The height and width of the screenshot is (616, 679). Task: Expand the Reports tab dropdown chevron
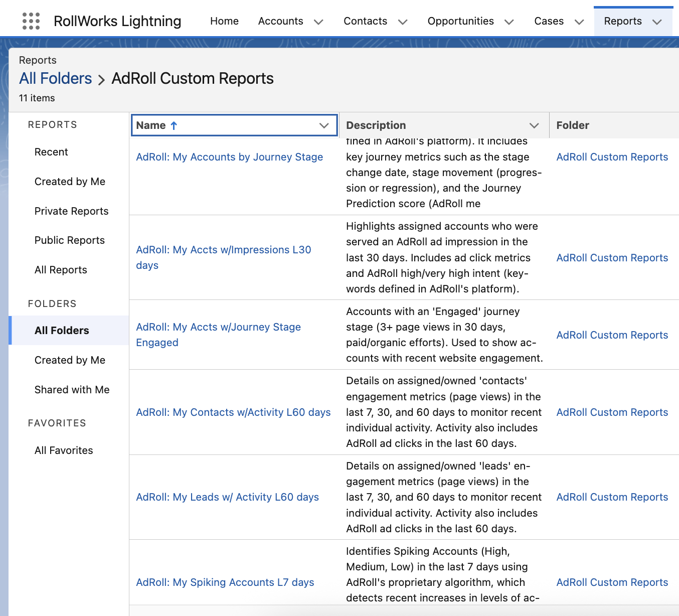(657, 22)
